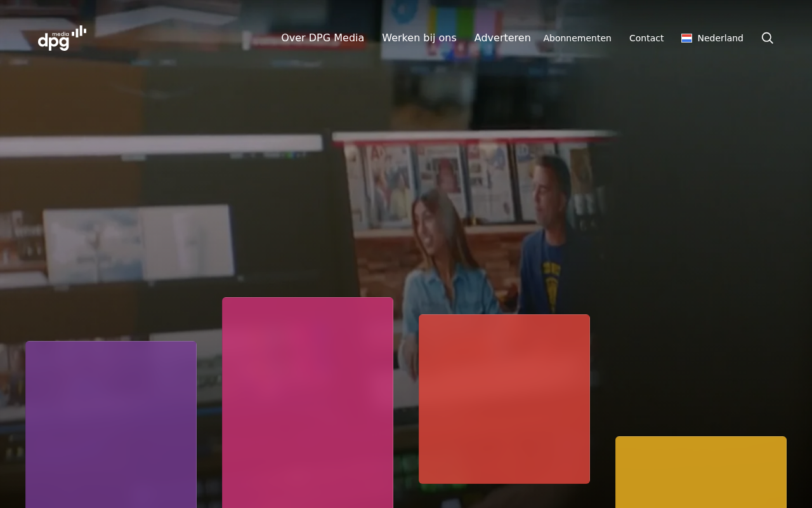Click the small "media" text in the logo

click(x=61, y=34)
